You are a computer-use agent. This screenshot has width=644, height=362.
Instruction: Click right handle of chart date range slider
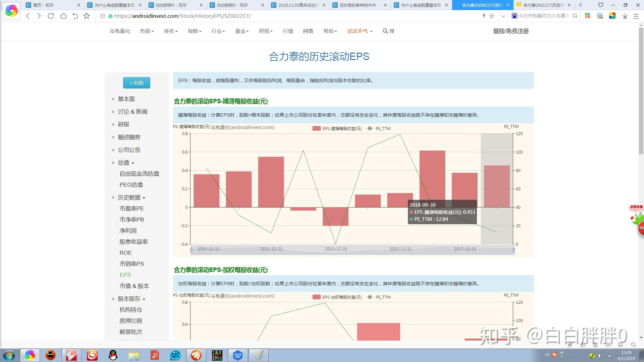point(514,250)
